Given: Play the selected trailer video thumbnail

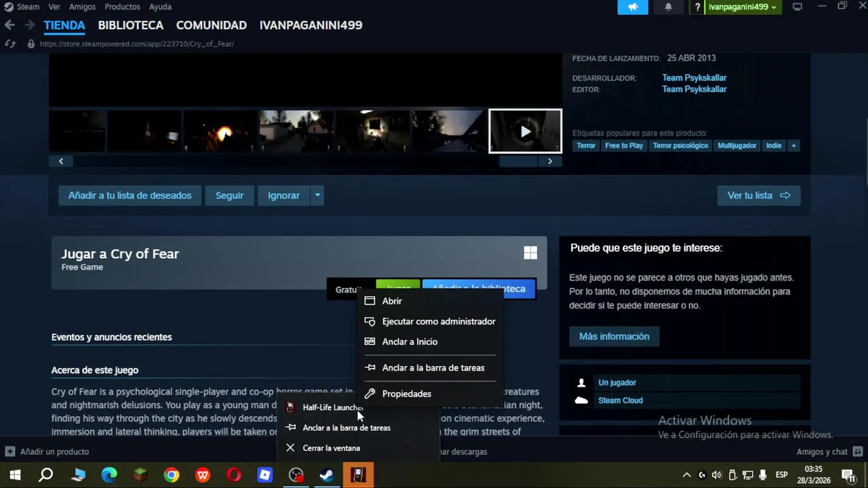Looking at the screenshot, I should [x=526, y=131].
